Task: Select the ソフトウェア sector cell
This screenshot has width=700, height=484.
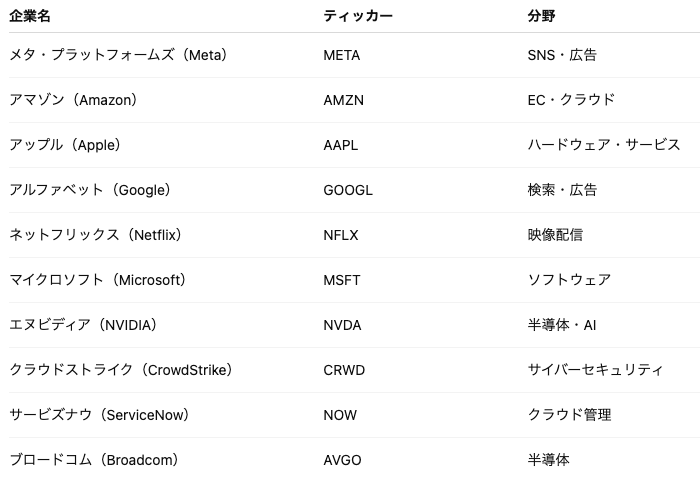Action: tap(569, 280)
